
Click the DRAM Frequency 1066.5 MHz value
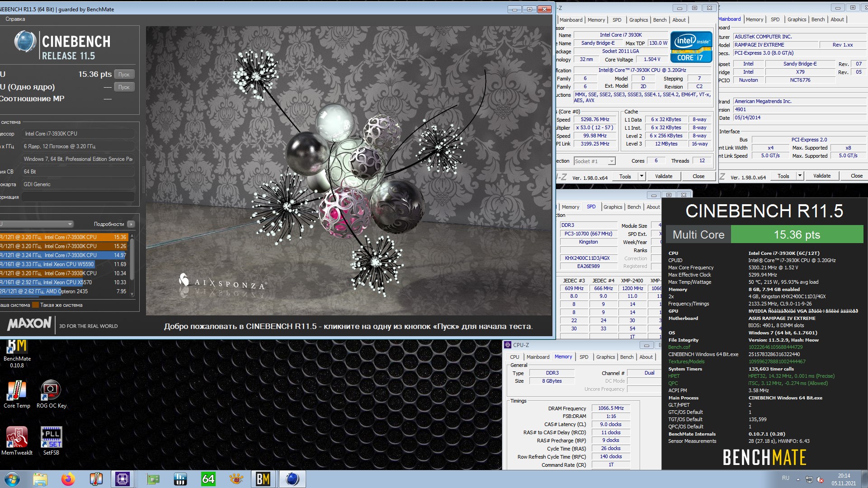click(610, 408)
